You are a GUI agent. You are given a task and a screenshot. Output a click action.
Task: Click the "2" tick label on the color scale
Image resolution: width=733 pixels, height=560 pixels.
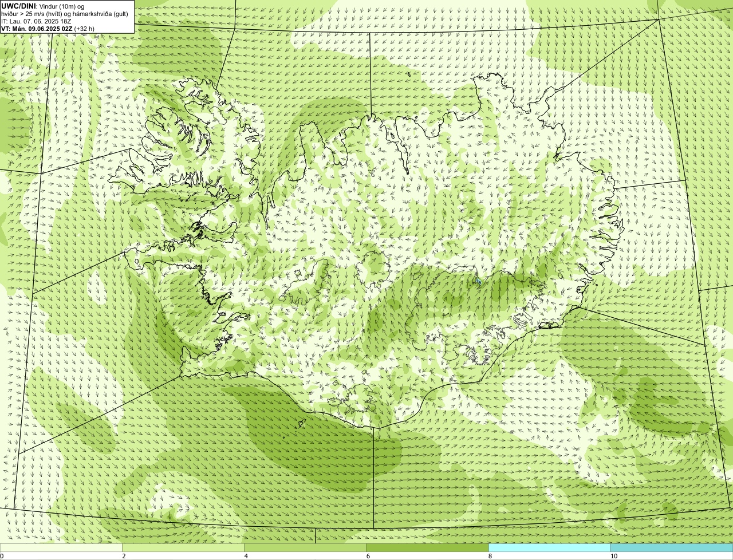(124, 556)
